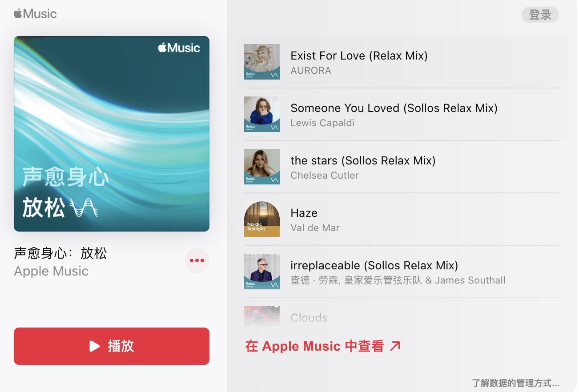Click the 登录 sign-in button
The width and height of the screenshot is (579, 392).
540,15
